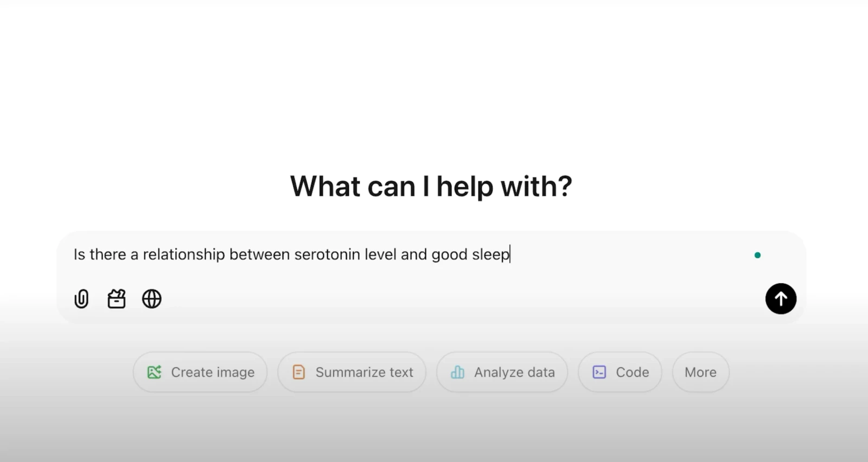The image size is (868, 462).
Task: Select the Analyze data suggestion
Action: (x=502, y=372)
